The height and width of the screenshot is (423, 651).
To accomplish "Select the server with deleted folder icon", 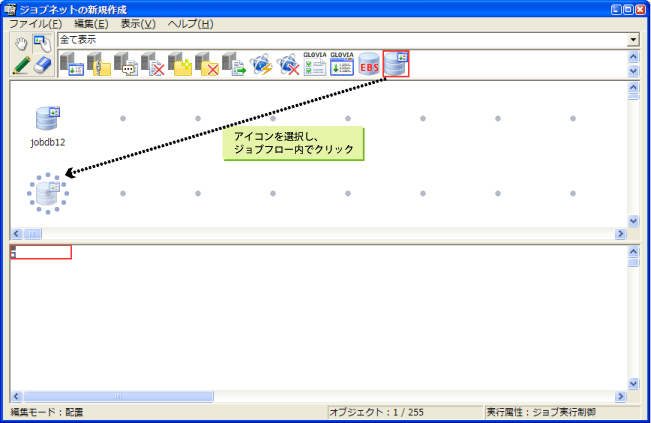I will (207, 64).
